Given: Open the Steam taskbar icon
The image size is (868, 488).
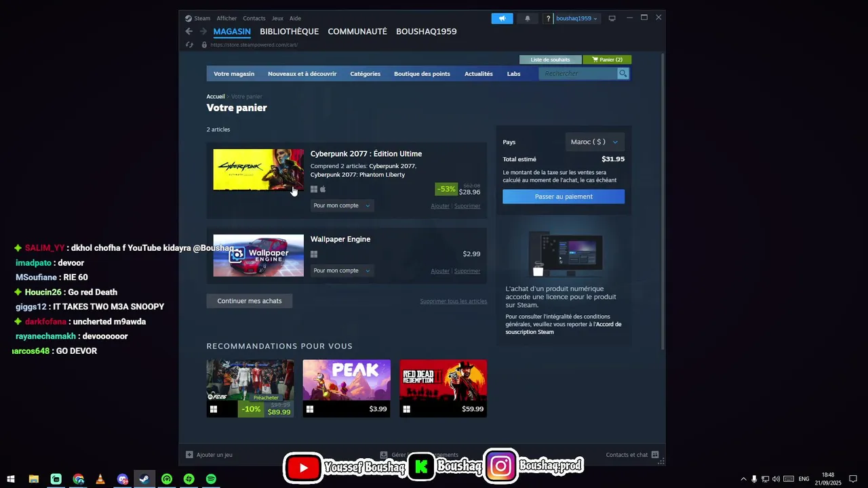Looking at the screenshot, I should tap(144, 479).
